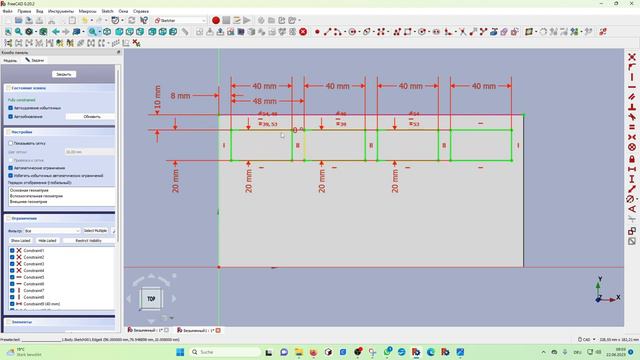The image size is (640, 360).
Task: Click the Select Multiple button
Action: [96, 231]
